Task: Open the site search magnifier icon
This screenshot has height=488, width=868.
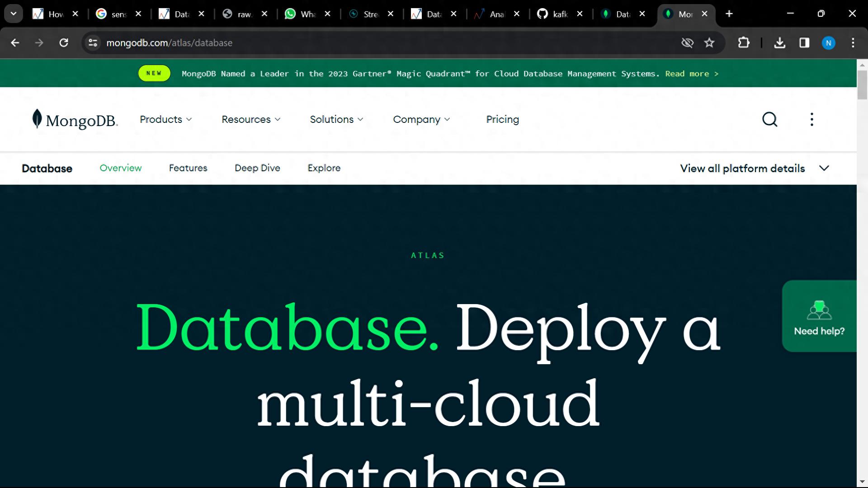Action: click(770, 119)
